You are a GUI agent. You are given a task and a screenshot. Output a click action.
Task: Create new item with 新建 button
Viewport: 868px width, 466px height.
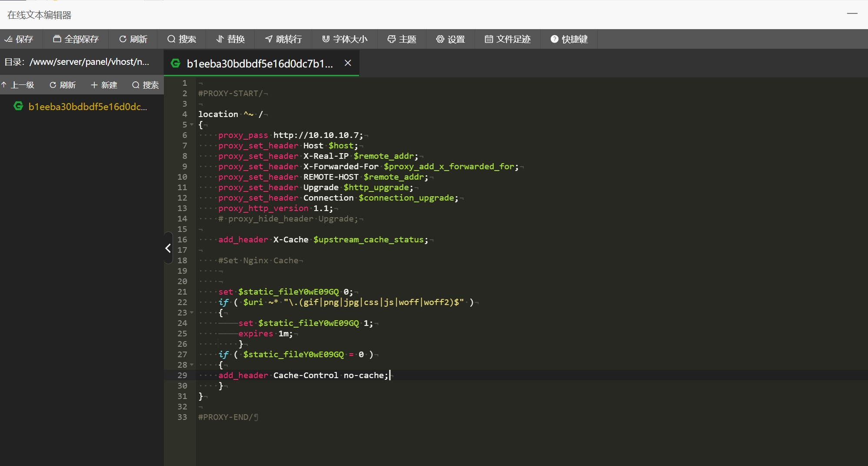pyautogui.click(x=104, y=85)
